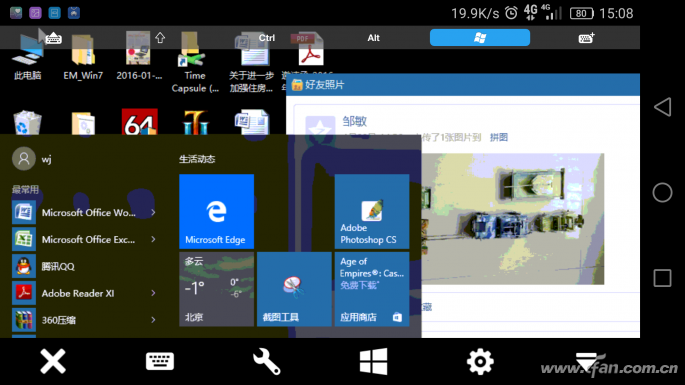Image resolution: width=685 pixels, height=385 pixels.
Task: Close the remote session with X icon
Action: point(53,361)
